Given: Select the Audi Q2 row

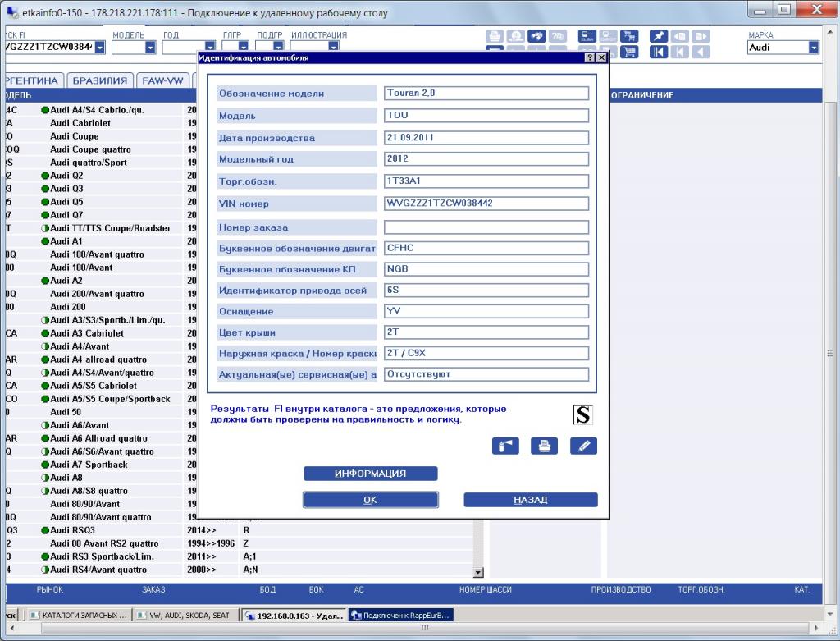Looking at the screenshot, I should tap(101, 176).
